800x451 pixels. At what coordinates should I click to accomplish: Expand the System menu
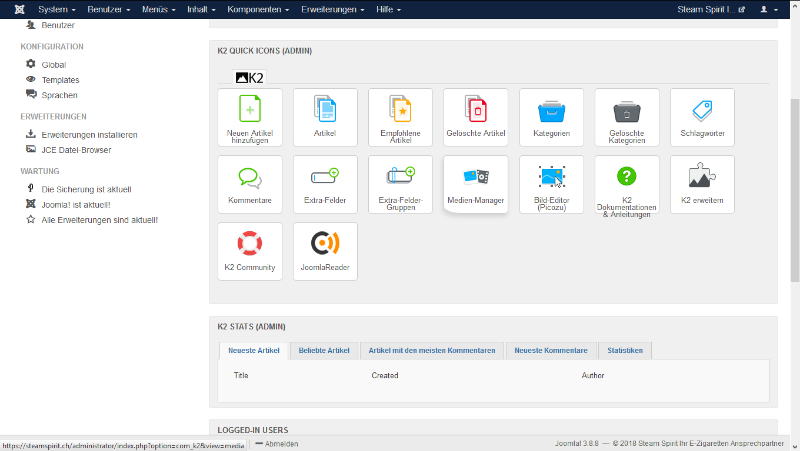pos(57,9)
